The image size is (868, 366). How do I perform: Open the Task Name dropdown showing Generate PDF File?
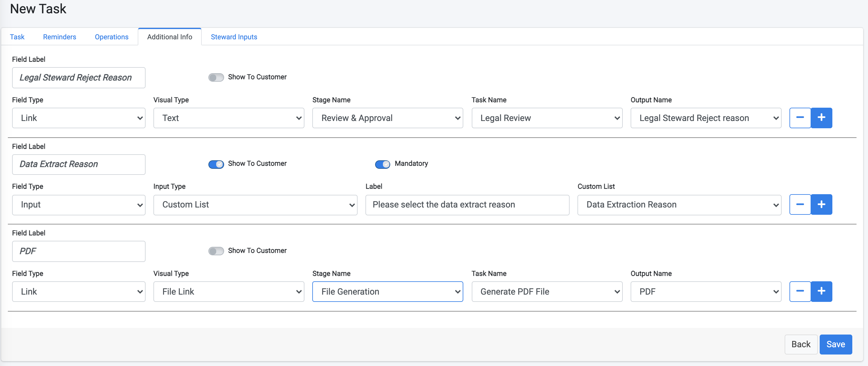pyautogui.click(x=547, y=292)
